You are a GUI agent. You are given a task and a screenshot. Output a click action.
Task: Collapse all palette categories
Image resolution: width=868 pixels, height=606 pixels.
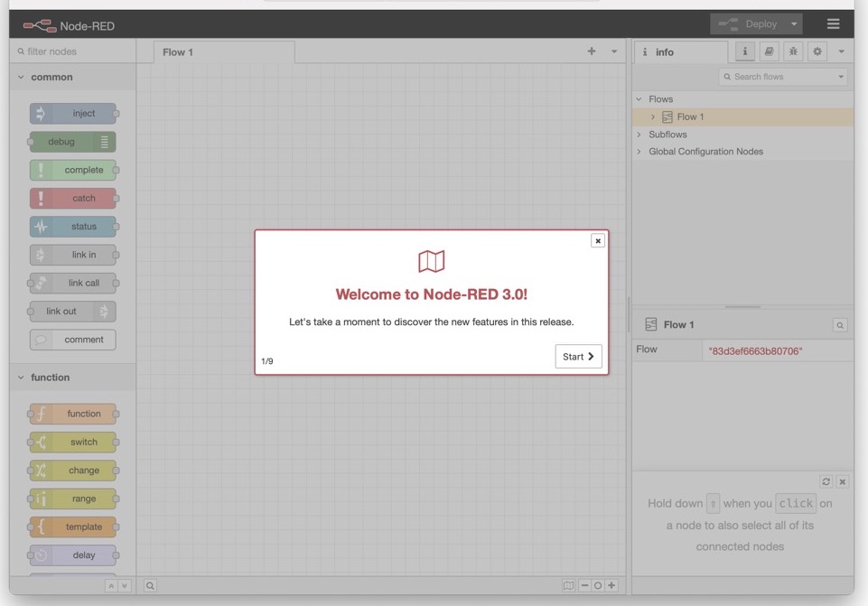111,585
